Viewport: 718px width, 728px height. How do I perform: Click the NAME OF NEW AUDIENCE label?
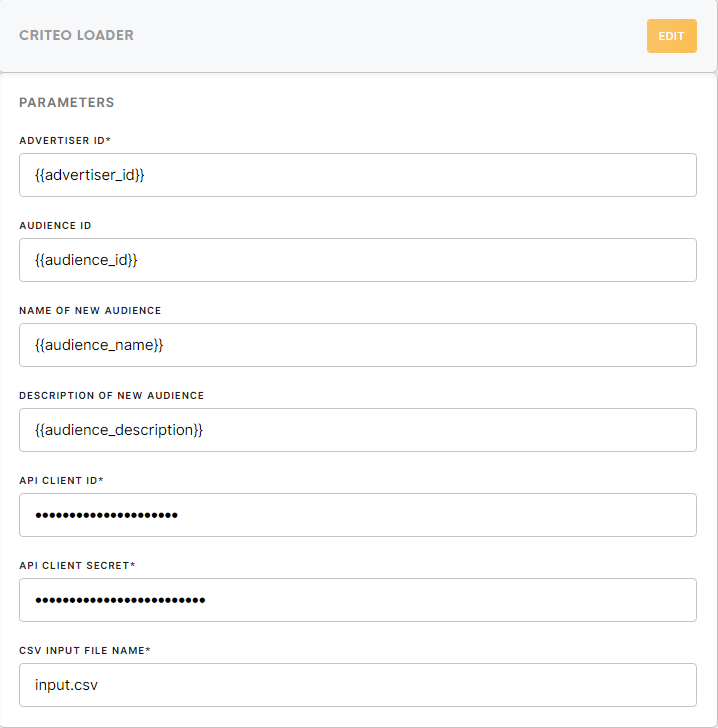click(90, 311)
